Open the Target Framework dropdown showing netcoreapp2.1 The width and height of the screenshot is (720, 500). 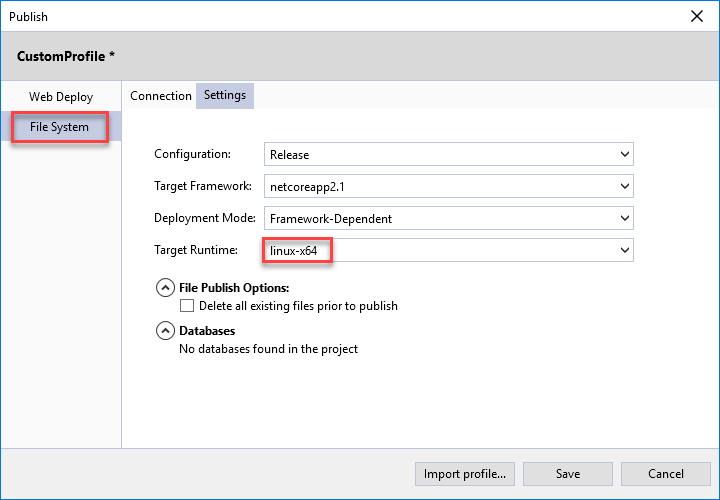tap(449, 186)
